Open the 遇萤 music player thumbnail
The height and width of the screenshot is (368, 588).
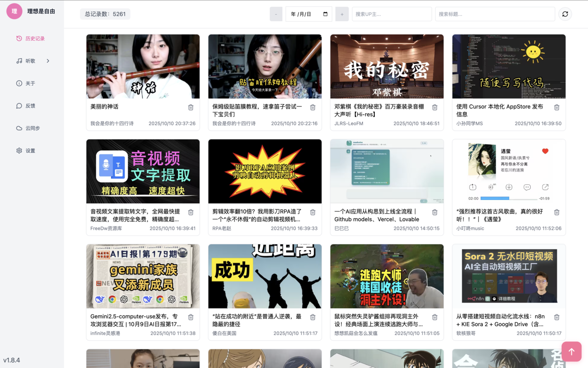click(509, 171)
